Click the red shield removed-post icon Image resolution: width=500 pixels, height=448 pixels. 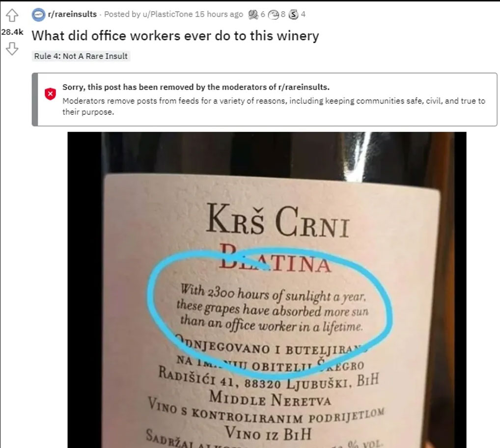50,94
